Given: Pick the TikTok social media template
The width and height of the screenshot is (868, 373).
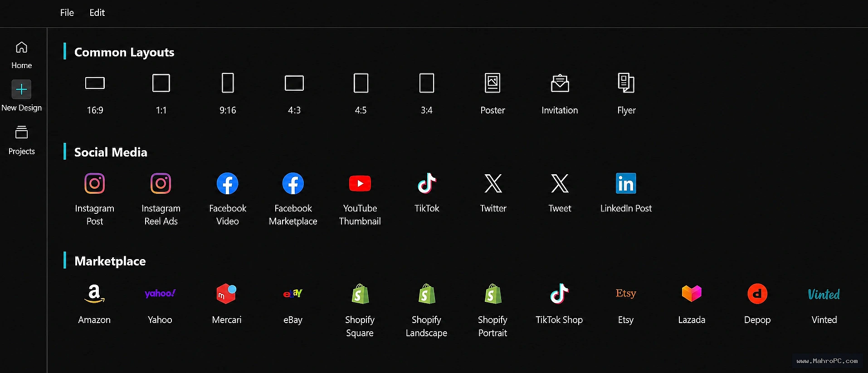Looking at the screenshot, I should (x=427, y=192).
